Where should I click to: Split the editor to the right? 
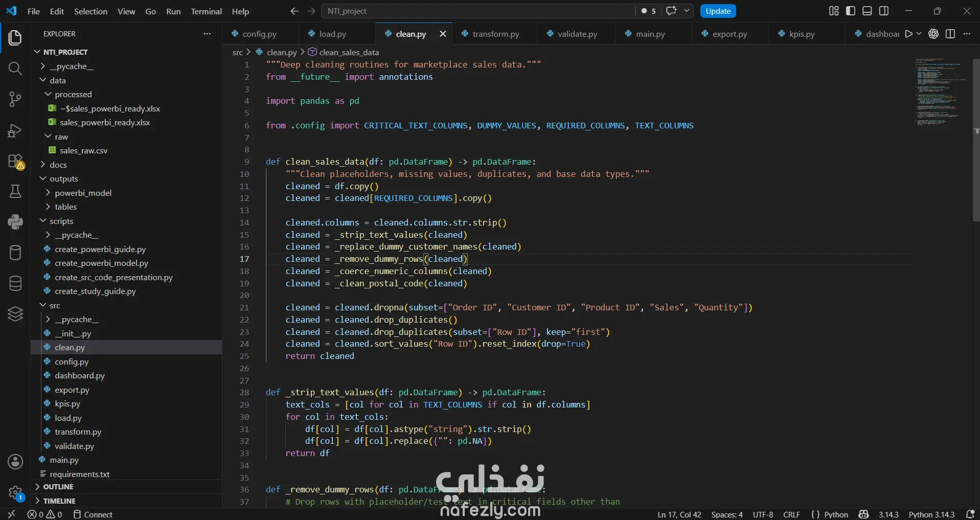[x=950, y=34]
